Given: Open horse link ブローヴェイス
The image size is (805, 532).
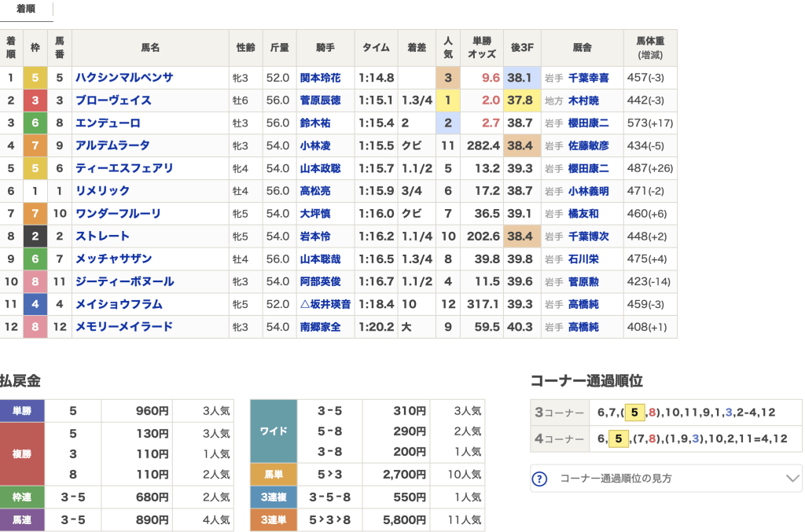Looking at the screenshot, I should pyautogui.click(x=113, y=100).
